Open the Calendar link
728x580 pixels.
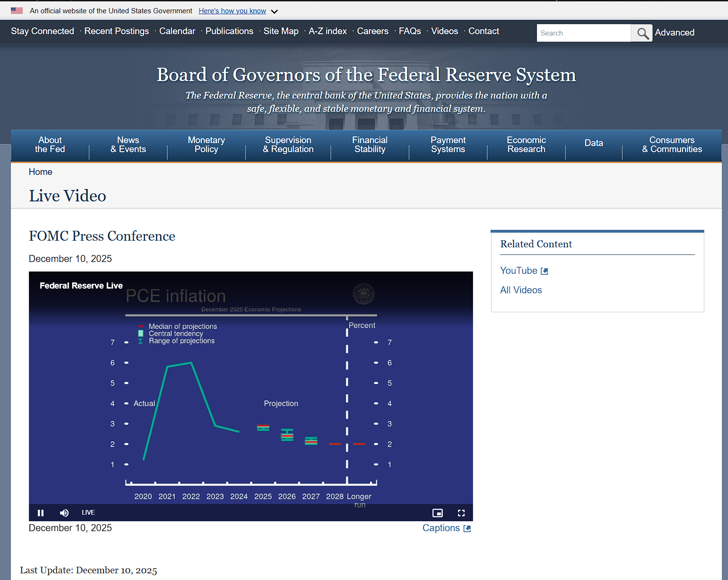[177, 31]
